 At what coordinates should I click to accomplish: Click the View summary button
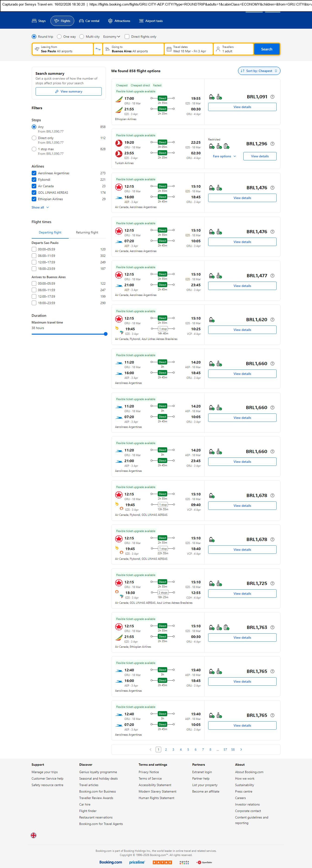point(68,91)
